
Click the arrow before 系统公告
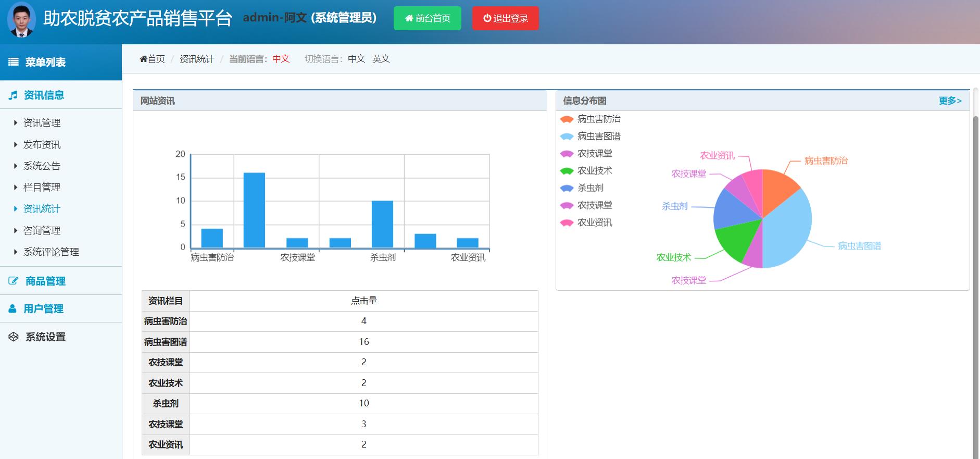16,166
